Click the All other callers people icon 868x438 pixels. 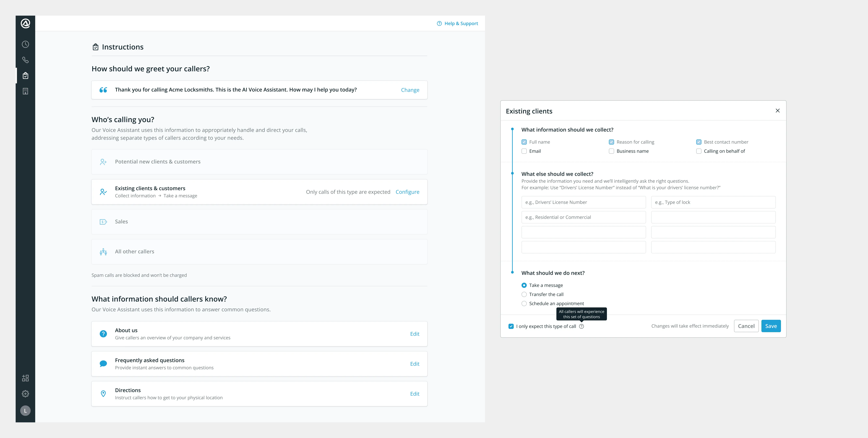(103, 252)
